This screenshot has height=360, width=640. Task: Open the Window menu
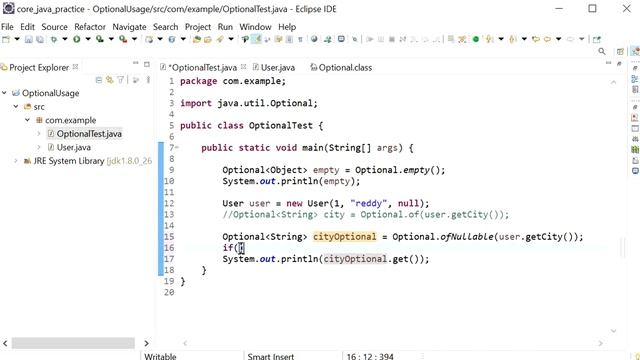pos(255,27)
